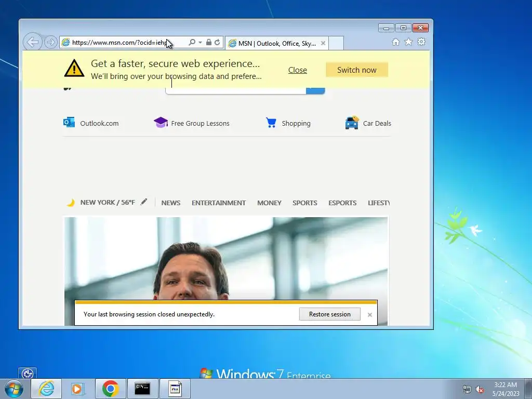
Task: Click the search magnifier icon in address bar
Action: [x=192, y=42]
